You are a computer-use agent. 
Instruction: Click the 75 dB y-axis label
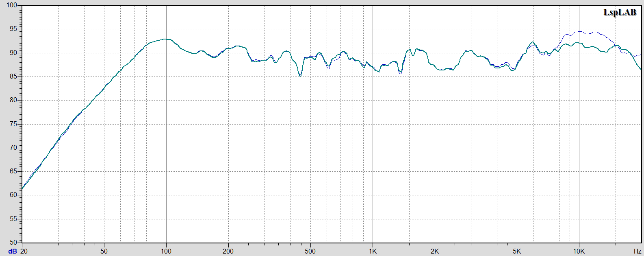[13, 124]
